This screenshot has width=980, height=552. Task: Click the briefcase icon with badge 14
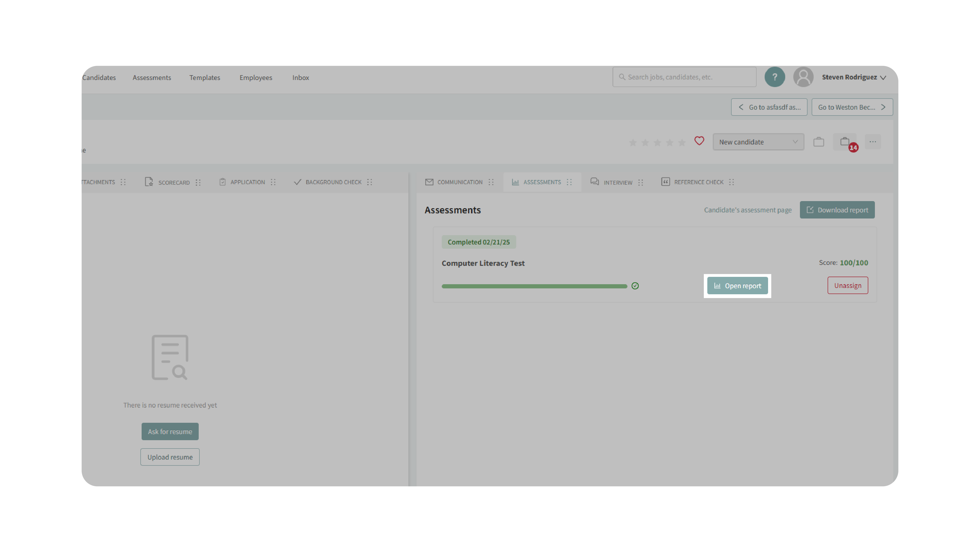[845, 141]
